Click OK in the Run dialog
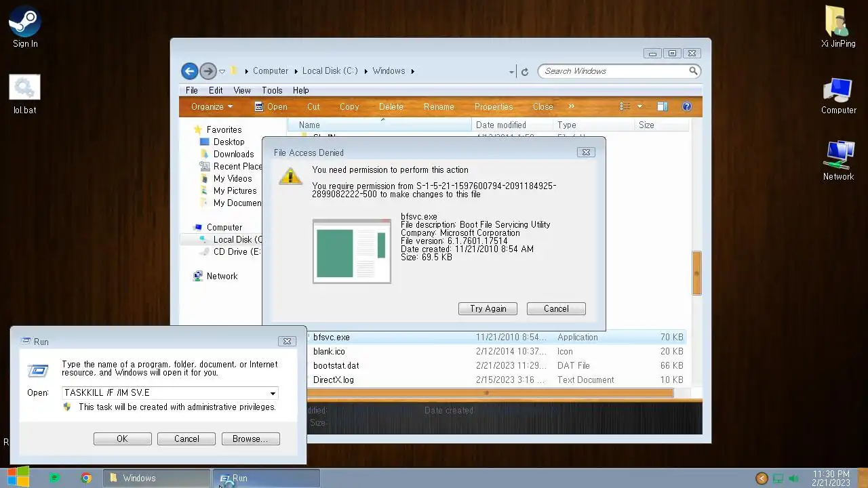The image size is (868, 488). tap(123, 439)
